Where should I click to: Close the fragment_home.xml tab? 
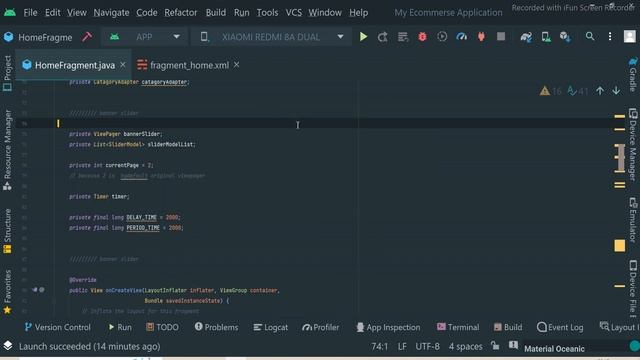[237, 65]
